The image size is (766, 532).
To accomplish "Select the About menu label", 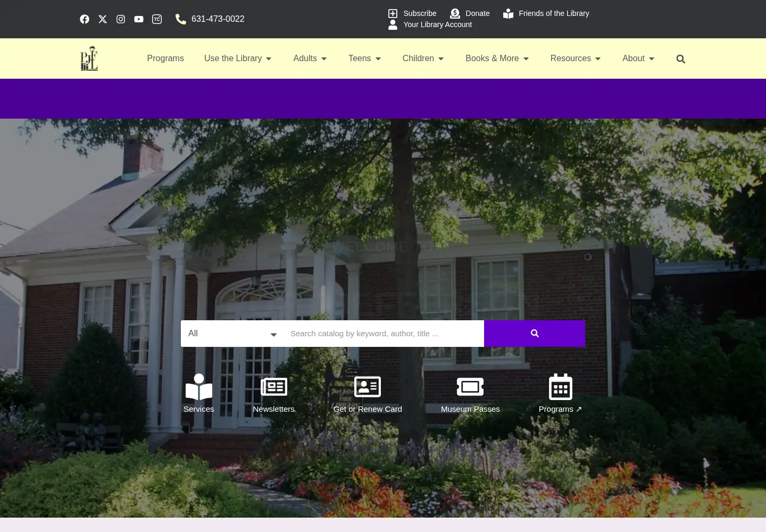I will coord(633,59).
